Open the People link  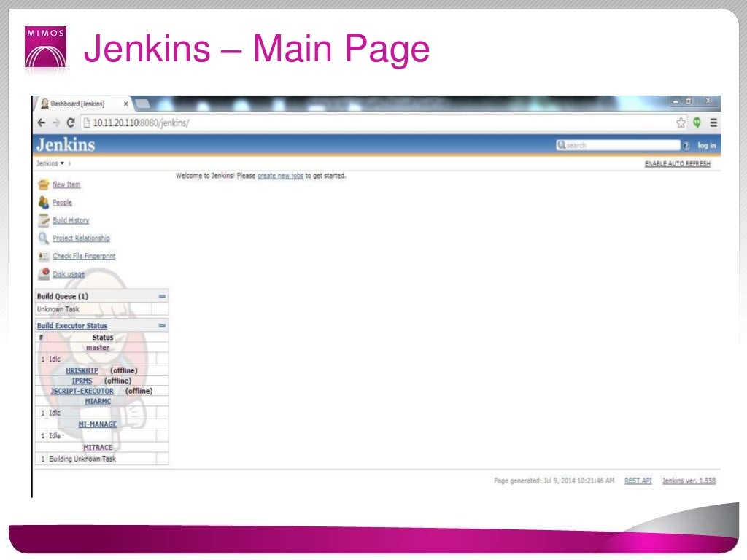pyautogui.click(x=62, y=203)
